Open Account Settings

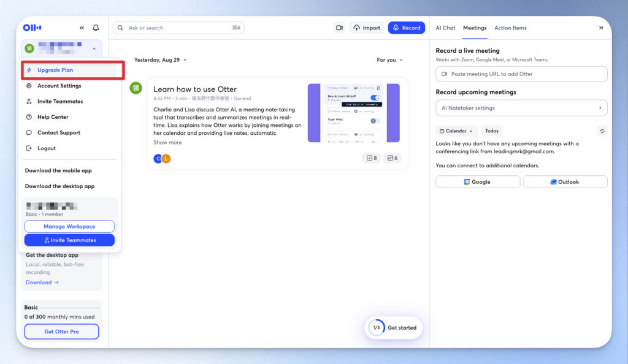coord(59,86)
